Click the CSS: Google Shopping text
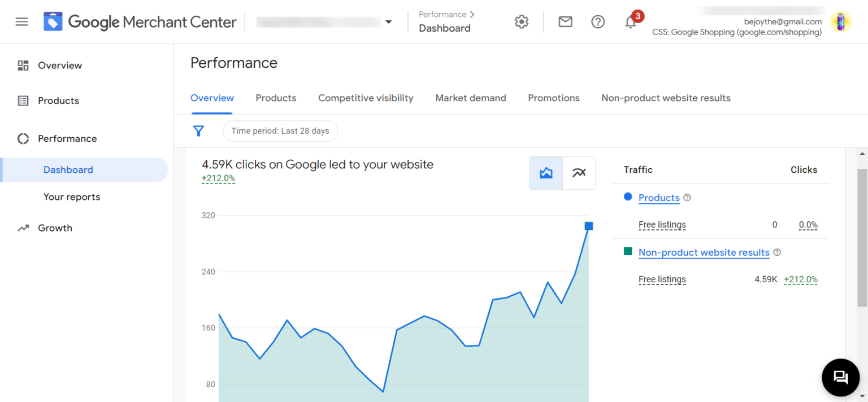This screenshot has width=868, height=402. 737,32
